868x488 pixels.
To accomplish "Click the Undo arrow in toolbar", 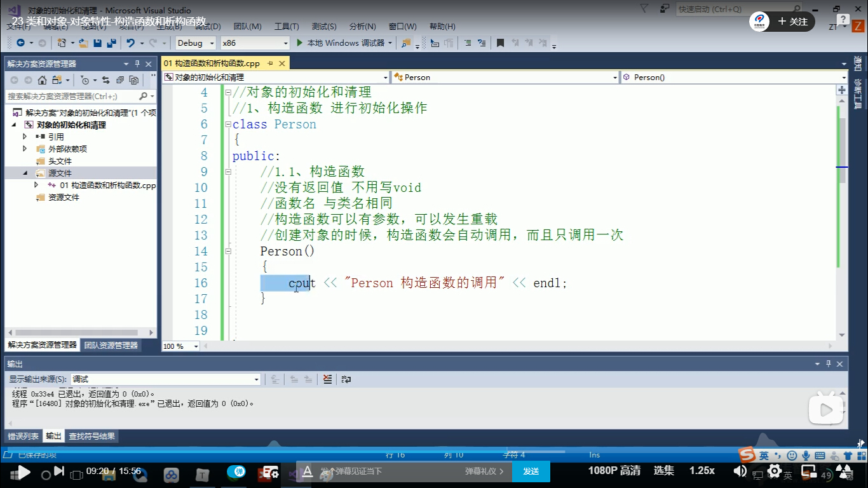I will [x=130, y=43].
